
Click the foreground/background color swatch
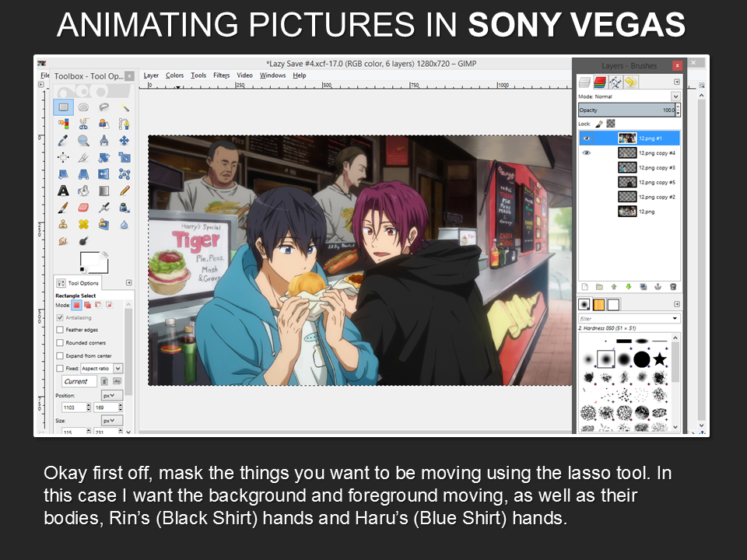click(x=93, y=262)
